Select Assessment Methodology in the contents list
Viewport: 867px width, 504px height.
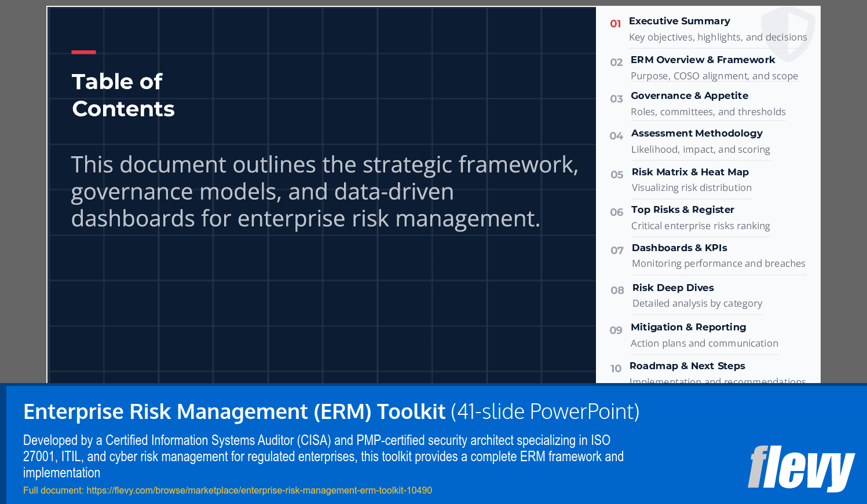pos(697,133)
